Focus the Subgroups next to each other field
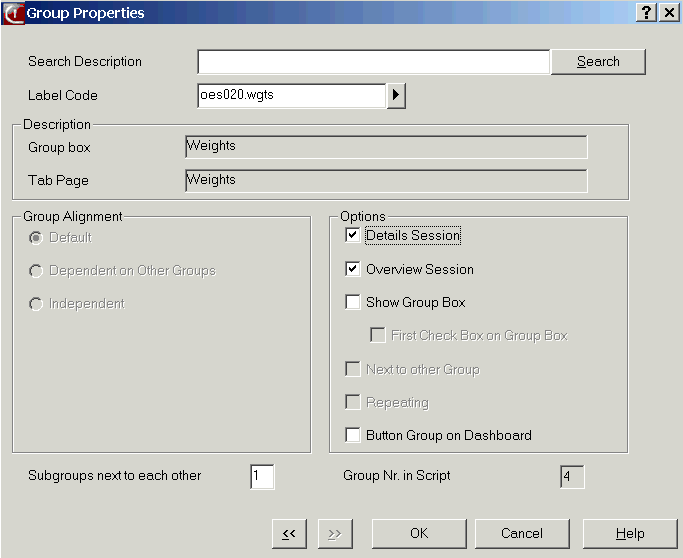 tap(262, 477)
